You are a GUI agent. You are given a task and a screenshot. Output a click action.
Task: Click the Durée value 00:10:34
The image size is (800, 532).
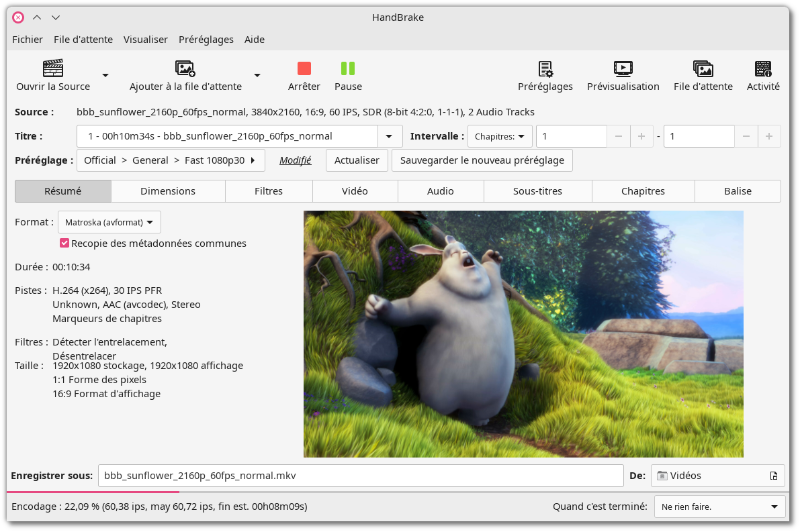pos(71,267)
